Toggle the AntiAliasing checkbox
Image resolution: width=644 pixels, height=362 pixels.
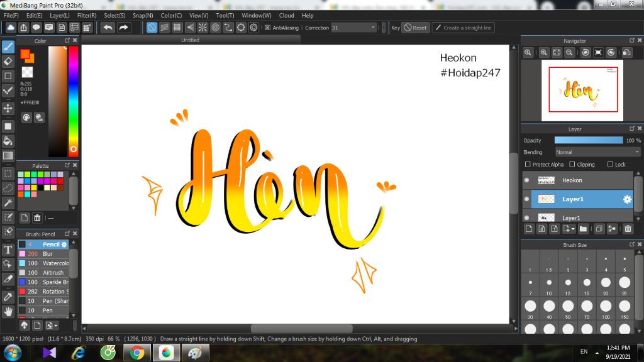click(267, 28)
